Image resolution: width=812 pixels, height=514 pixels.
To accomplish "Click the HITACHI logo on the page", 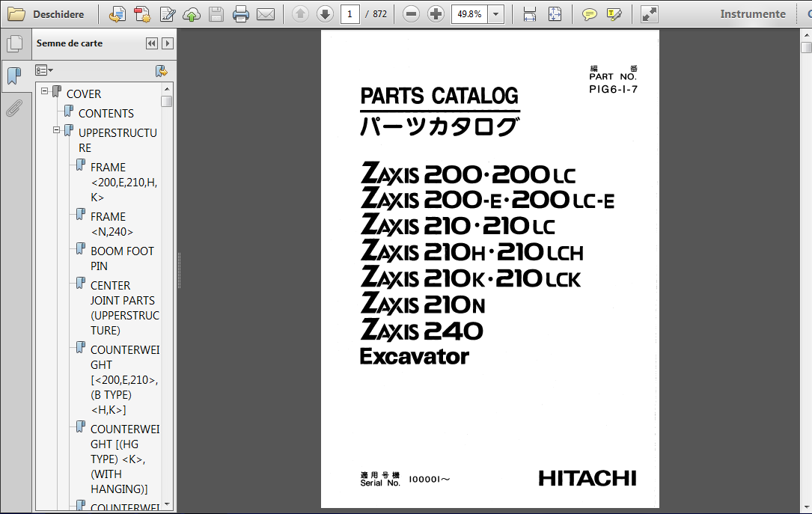I will click(x=587, y=478).
